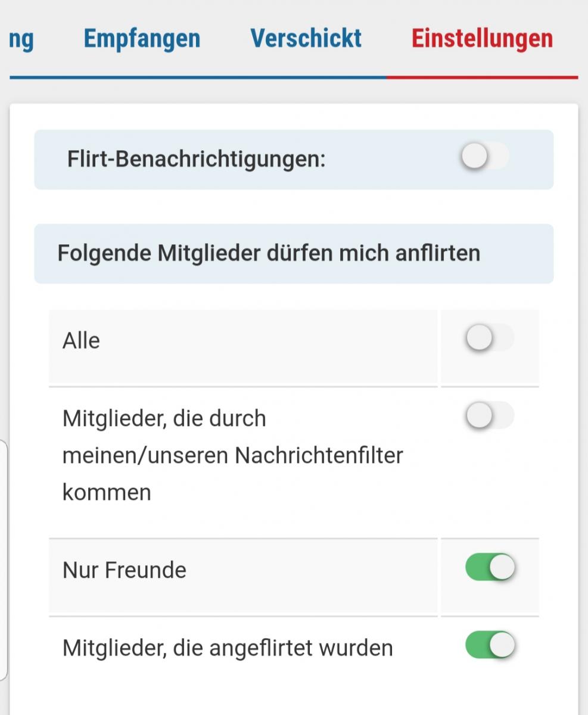Image resolution: width=588 pixels, height=715 pixels.
Task: Click empty area right of Flirt-Benachrichtigungen text
Action: coord(393,160)
